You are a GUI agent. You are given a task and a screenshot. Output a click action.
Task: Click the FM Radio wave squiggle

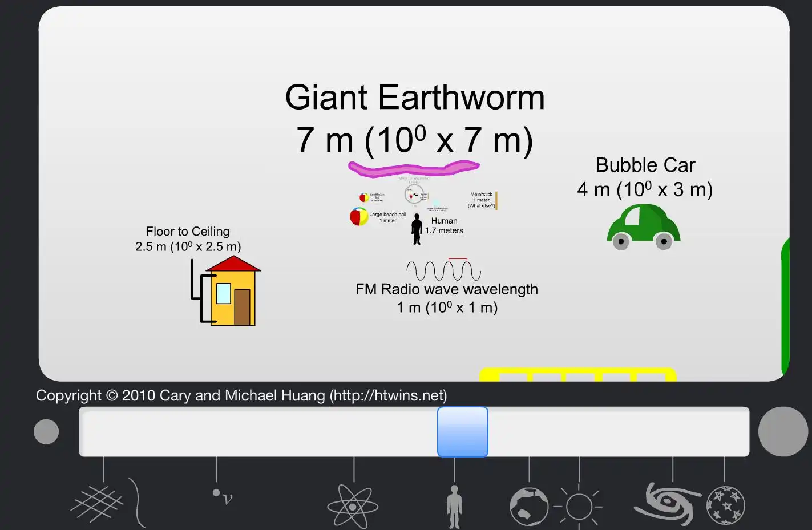pyautogui.click(x=443, y=270)
